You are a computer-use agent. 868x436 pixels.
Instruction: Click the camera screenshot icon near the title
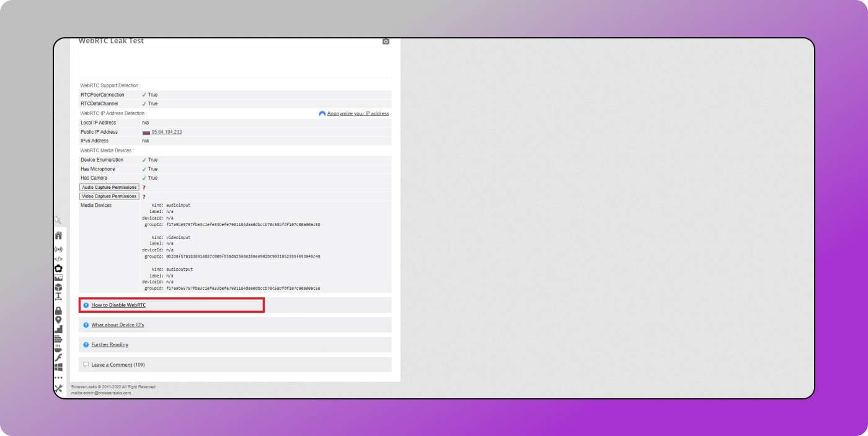click(x=386, y=41)
